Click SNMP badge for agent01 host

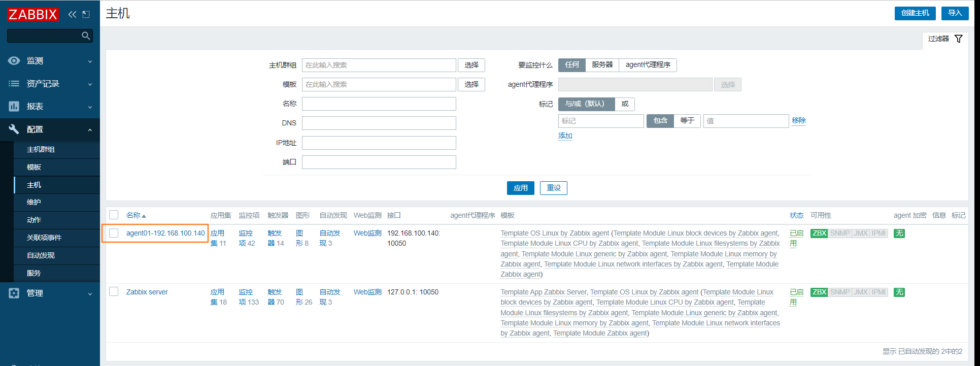tap(840, 234)
